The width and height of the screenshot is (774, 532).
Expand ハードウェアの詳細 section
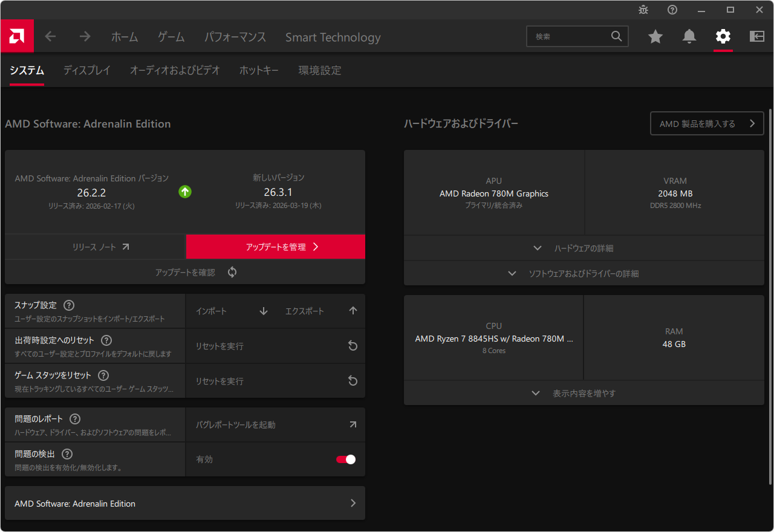(584, 248)
